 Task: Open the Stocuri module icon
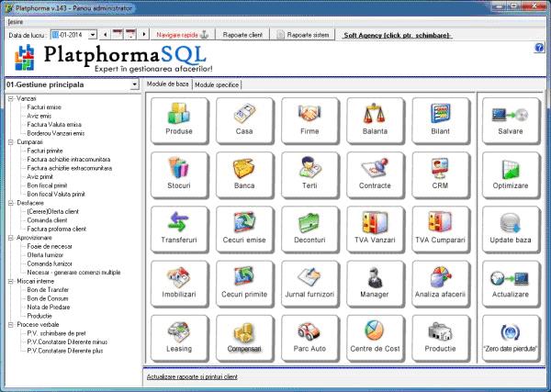pos(176,175)
